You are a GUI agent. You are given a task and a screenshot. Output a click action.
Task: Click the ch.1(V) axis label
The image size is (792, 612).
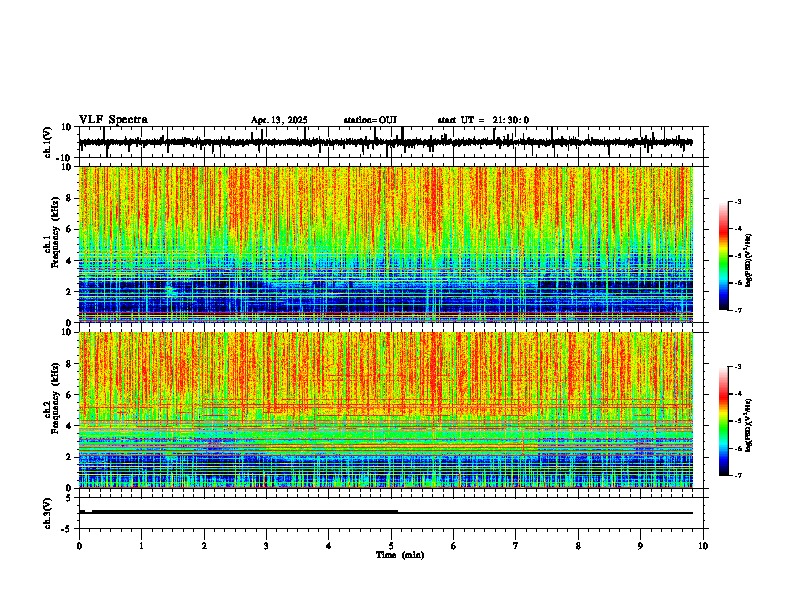(x=48, y=142)
